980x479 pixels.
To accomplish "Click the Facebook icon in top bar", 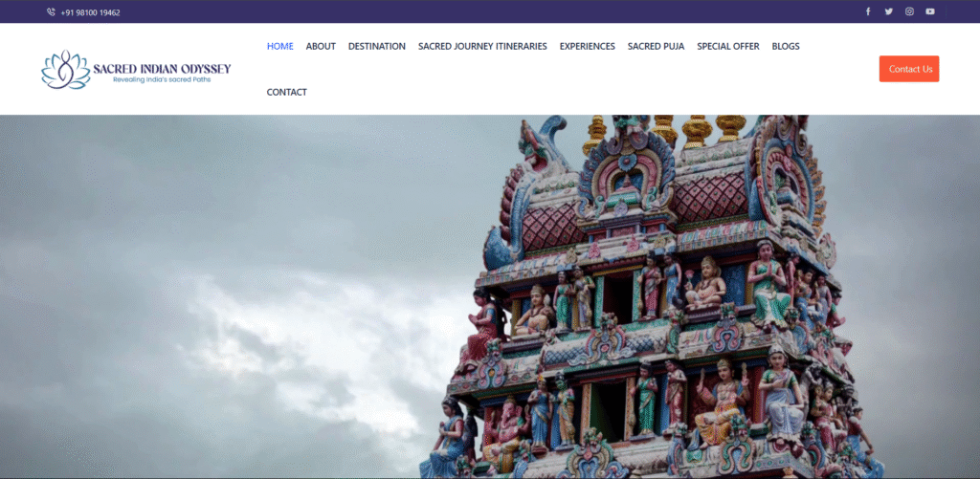I will coord(868,11).
